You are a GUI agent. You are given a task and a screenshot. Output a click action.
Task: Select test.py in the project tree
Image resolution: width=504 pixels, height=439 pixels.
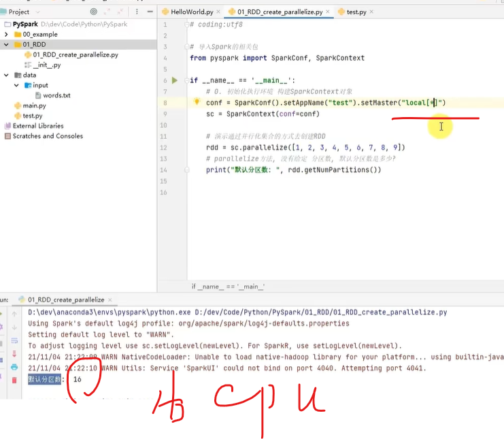pyautogui.click(x=33, y=116)
